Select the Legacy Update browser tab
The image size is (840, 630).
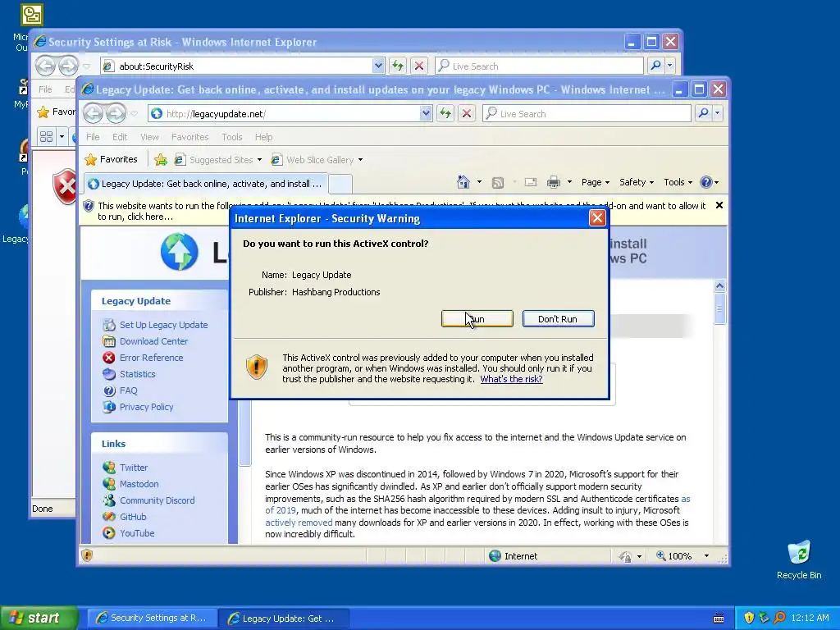(205, 184)
